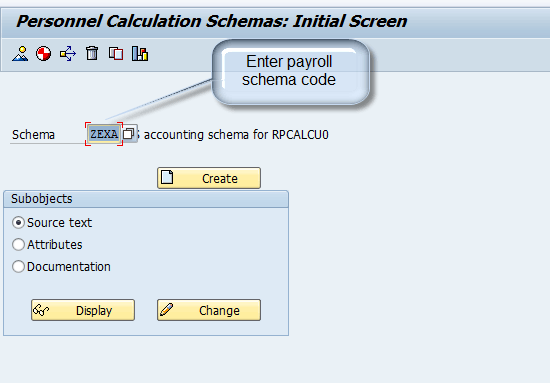Click the blank page icon on Create

(x=167, y=177)
